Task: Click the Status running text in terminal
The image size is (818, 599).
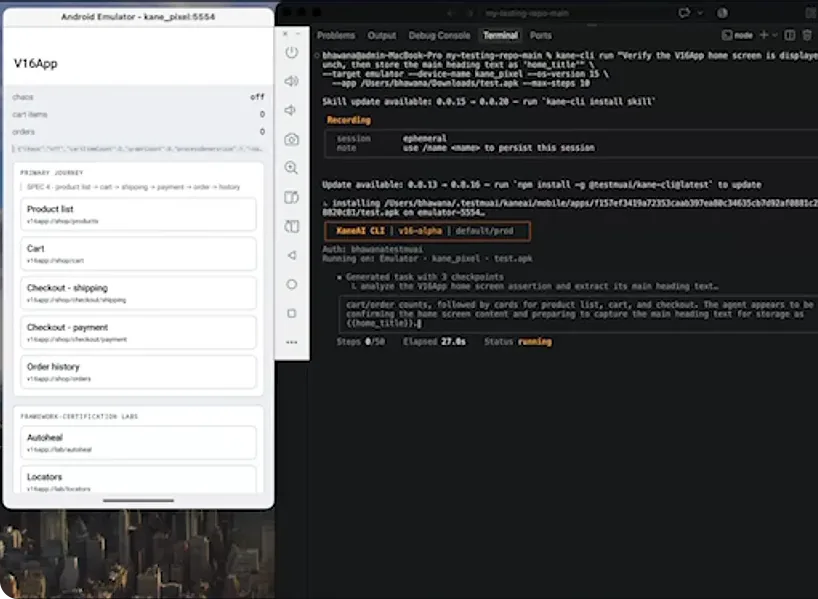Action: [x=518, y=342]
